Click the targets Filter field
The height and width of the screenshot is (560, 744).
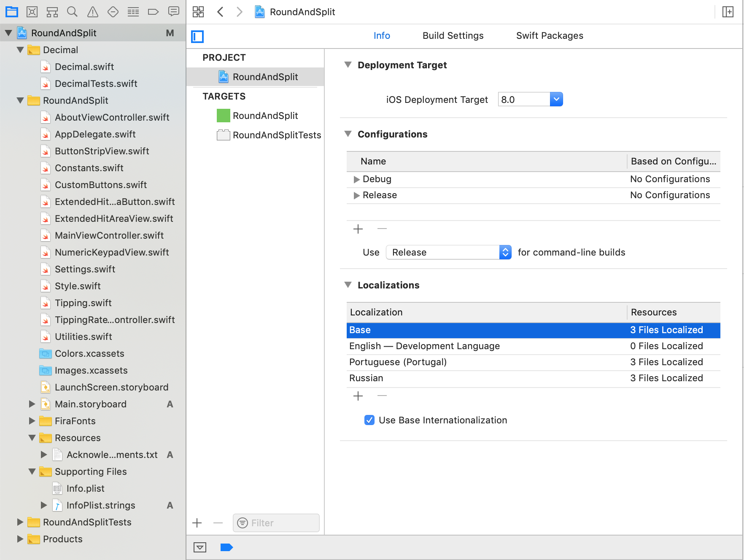point(276,523)
